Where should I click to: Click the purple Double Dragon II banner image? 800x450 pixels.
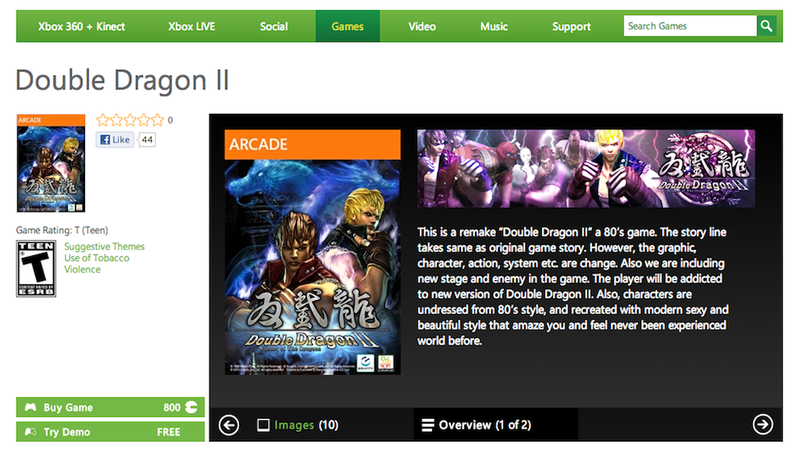[x=586, y=168]
